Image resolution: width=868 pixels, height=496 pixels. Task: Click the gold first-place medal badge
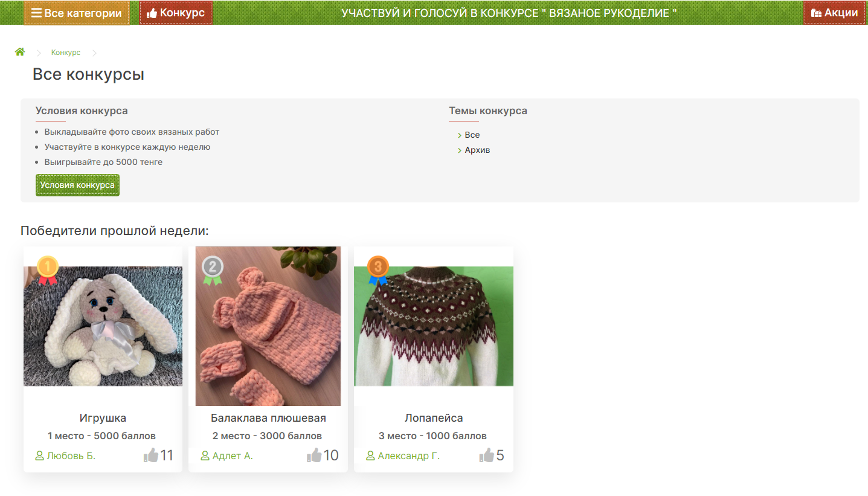[47, 270]
